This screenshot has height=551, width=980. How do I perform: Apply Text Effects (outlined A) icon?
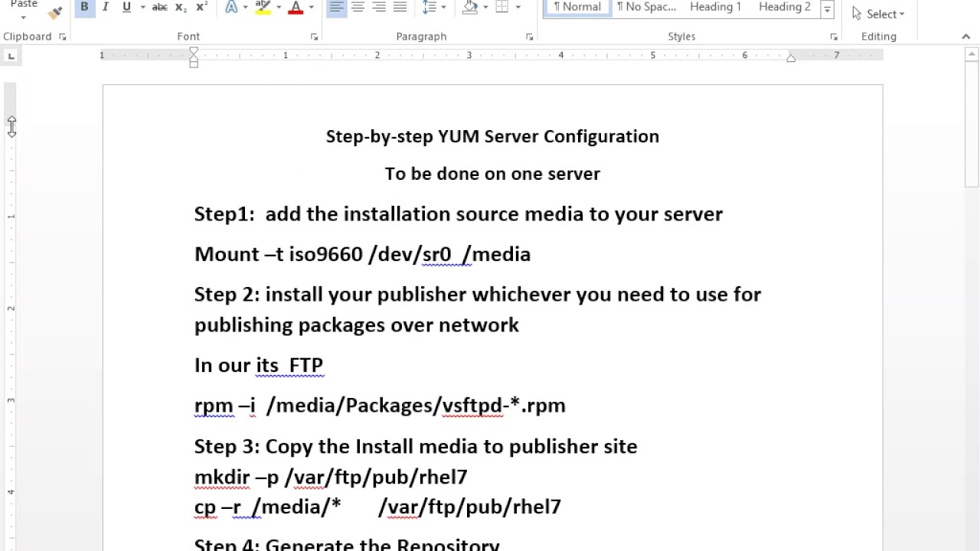coord(231,8)
